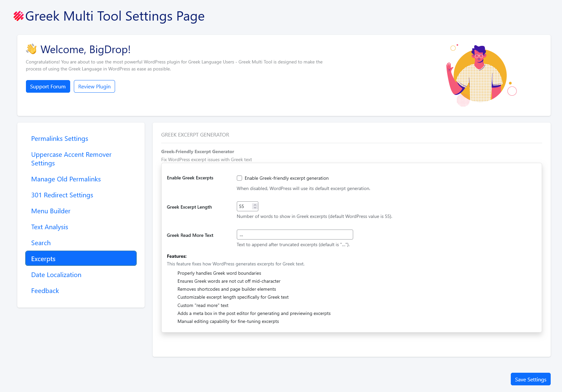Click the Greek Read More Text field
The height and width of the screenshot is (392, 562).
(x=295, y=235)
